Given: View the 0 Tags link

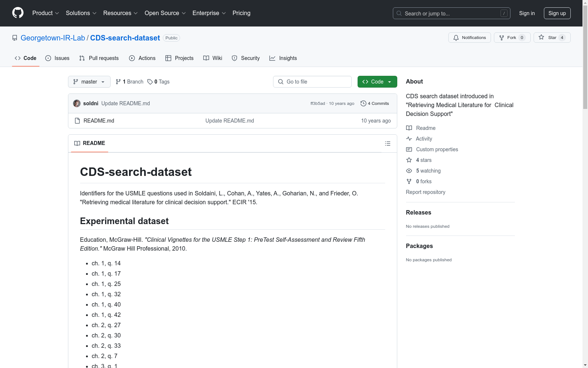Looking at the screenshot, I should [x=158, y=82].
